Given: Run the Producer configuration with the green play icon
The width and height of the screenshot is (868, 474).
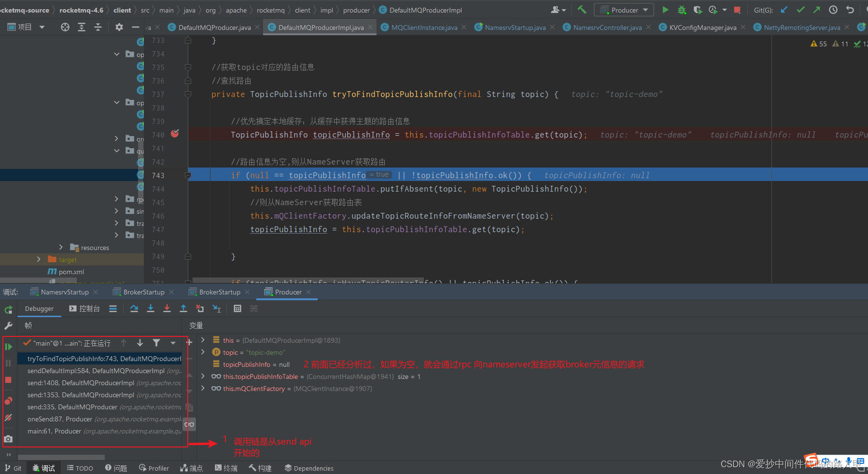Looking at the screenshot, I should 665,10.
